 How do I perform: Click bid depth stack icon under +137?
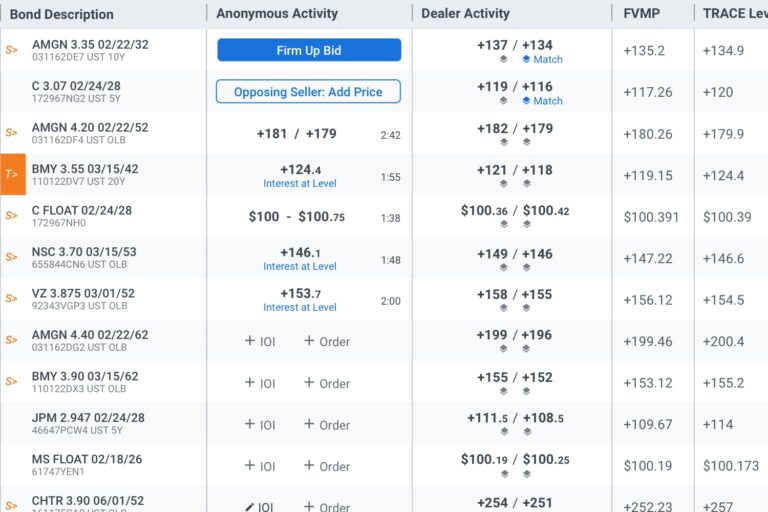coord(504,59)
